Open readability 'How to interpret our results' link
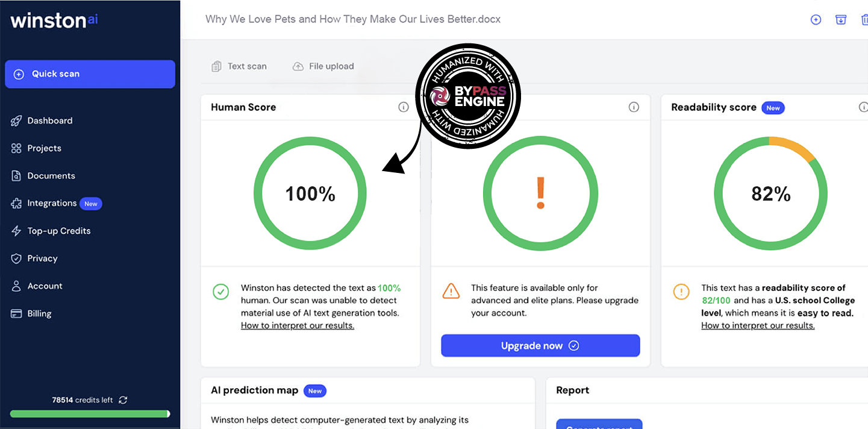868x429 pixels. coord(758,325)
